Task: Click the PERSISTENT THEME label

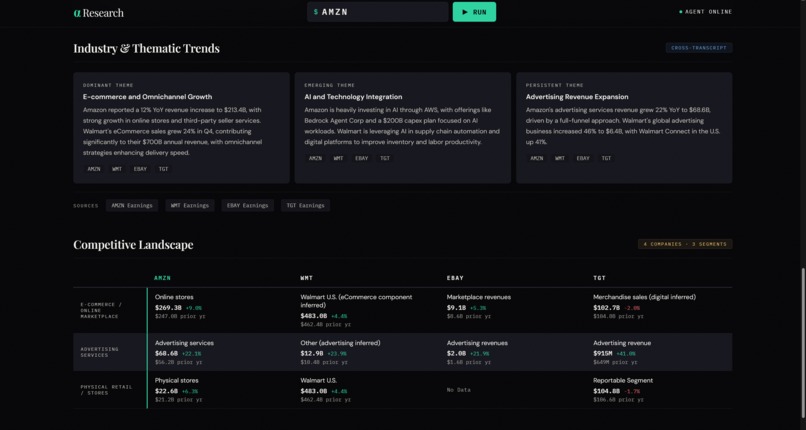Action: coord(555,85)
